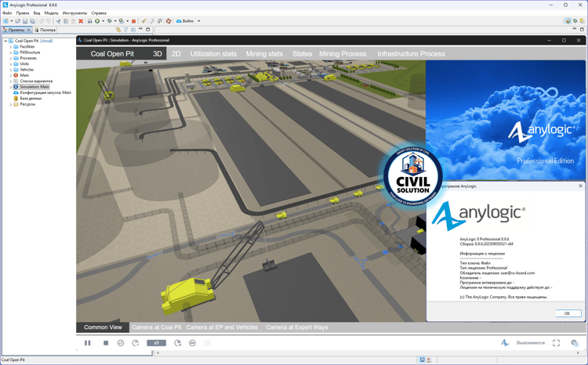588x365 pixels.
Task: Select the Camera at Export Ways view
Action: pos(296,327)
